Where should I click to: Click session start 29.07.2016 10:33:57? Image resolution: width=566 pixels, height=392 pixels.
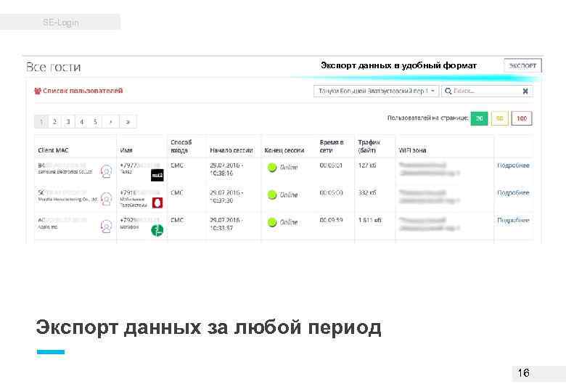click(226, 224)
